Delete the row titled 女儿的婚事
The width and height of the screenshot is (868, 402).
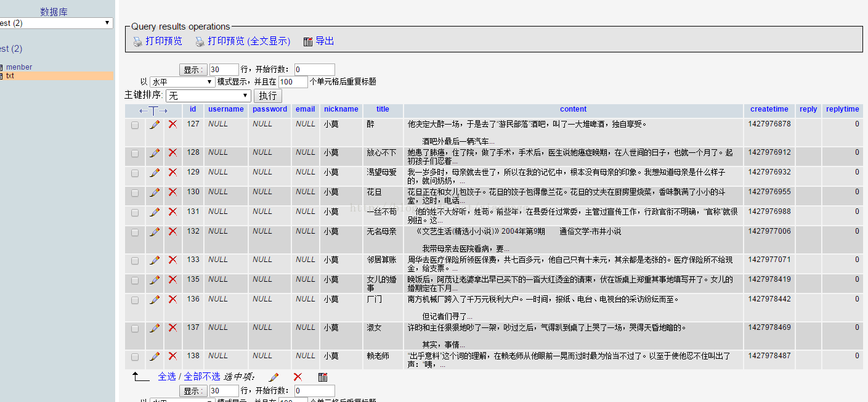pos(172,279)
